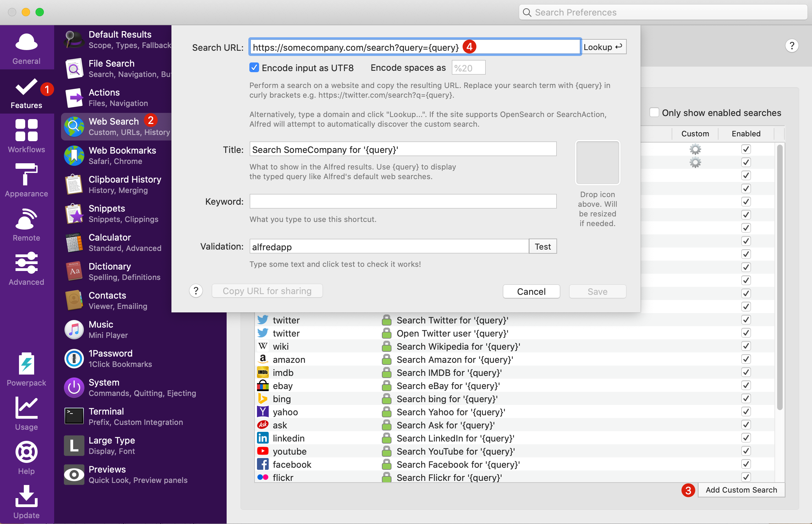Open the Remote section
812x524 pixels.
pyautogui.click(x=27, y=224)
